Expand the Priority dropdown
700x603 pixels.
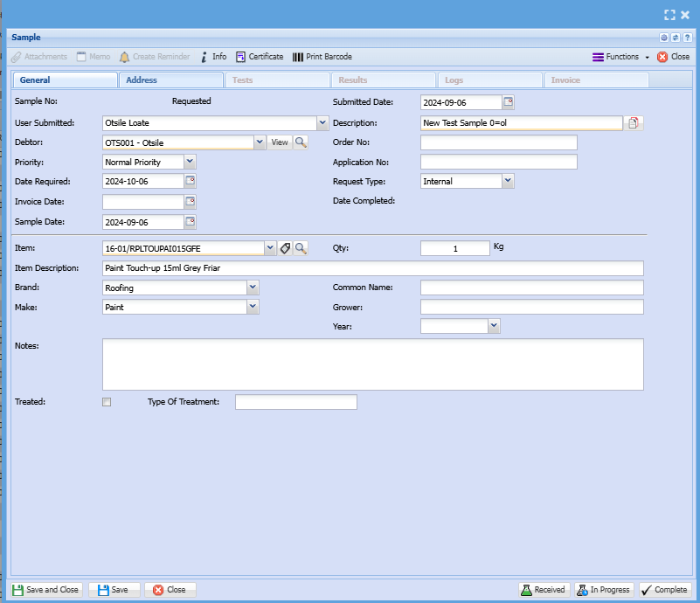tap(191, 162)
